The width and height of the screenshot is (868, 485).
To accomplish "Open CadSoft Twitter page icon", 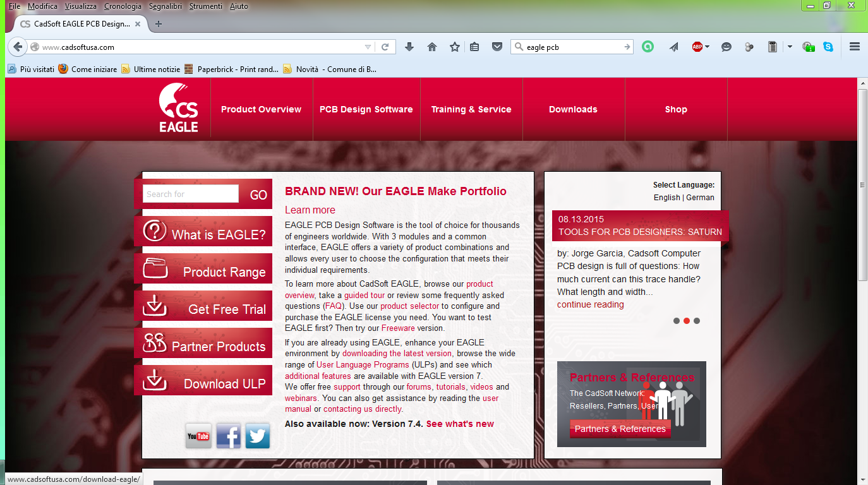I will 258,436.
